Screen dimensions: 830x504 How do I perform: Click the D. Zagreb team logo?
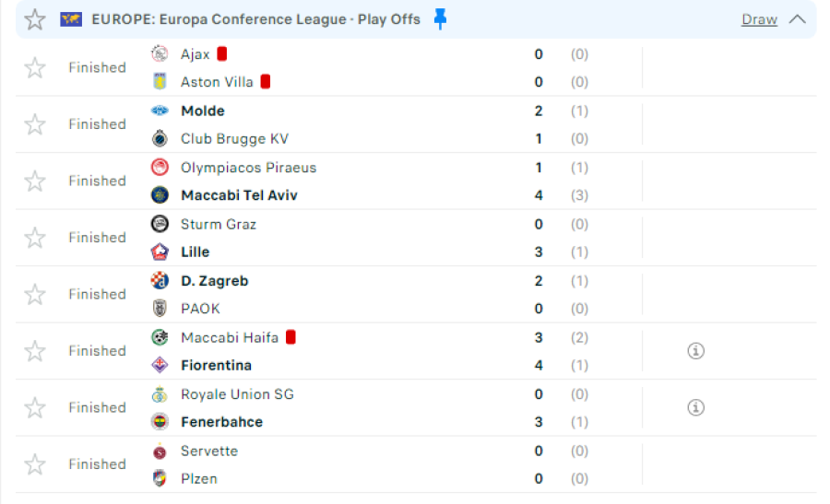pos(160,280)
